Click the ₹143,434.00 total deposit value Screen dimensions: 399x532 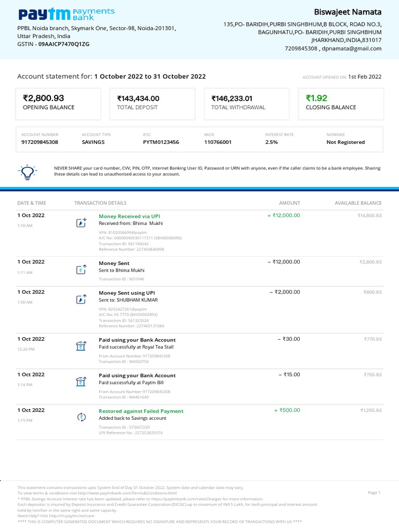(x=138, y=98)
